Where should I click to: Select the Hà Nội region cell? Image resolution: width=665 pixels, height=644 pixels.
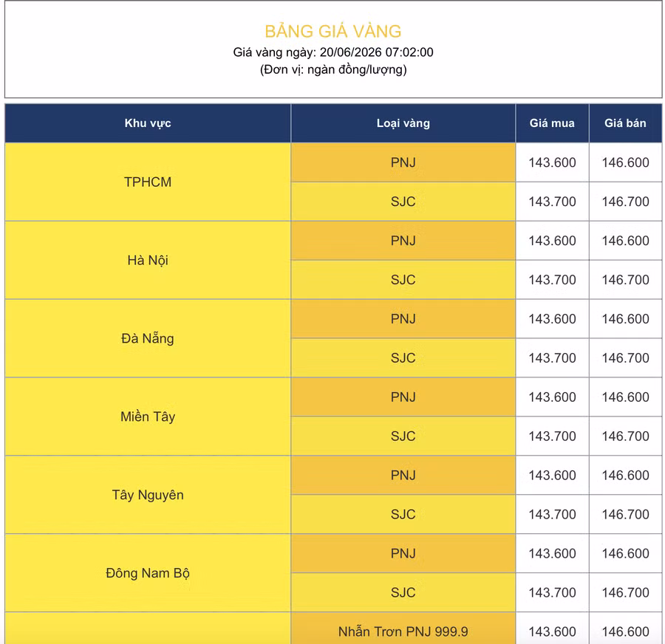148,260
